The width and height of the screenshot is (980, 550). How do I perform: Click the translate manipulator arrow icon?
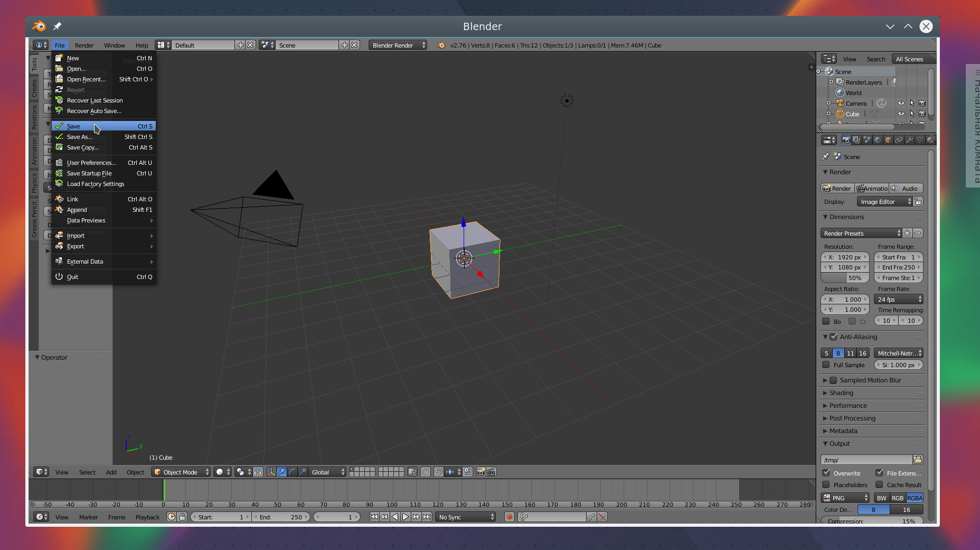[282, 472]
